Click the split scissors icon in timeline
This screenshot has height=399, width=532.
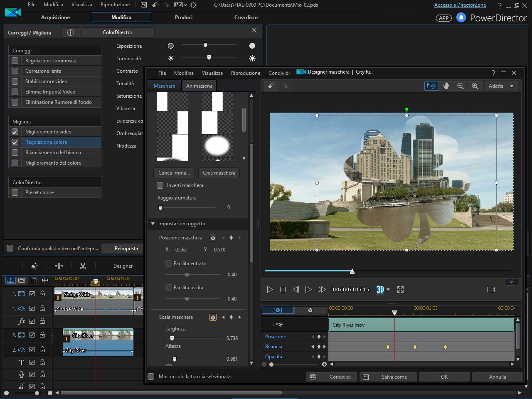click(x=83, y=266)
